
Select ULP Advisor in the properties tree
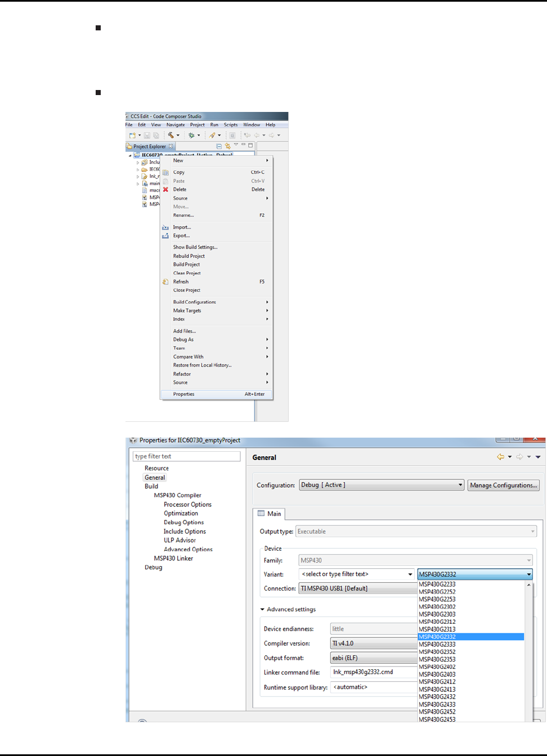pyautogui.click(x=180, y=541)
